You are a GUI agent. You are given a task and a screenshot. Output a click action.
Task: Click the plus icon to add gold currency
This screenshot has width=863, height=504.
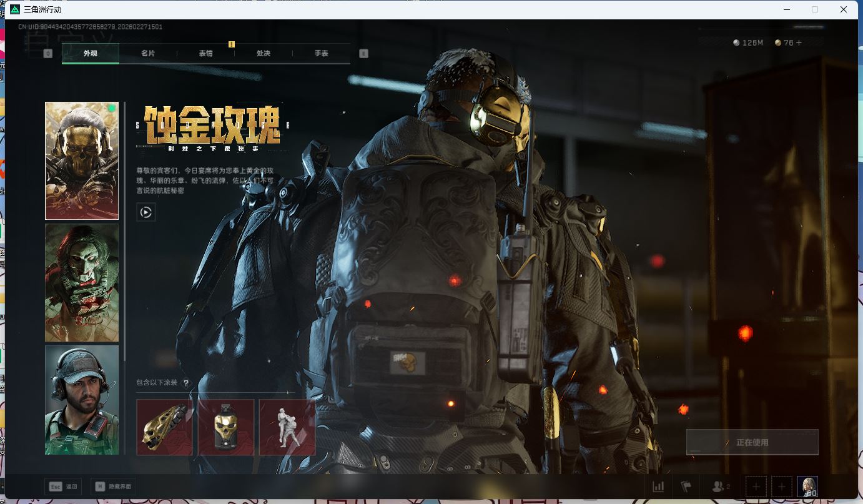(799, 43)
